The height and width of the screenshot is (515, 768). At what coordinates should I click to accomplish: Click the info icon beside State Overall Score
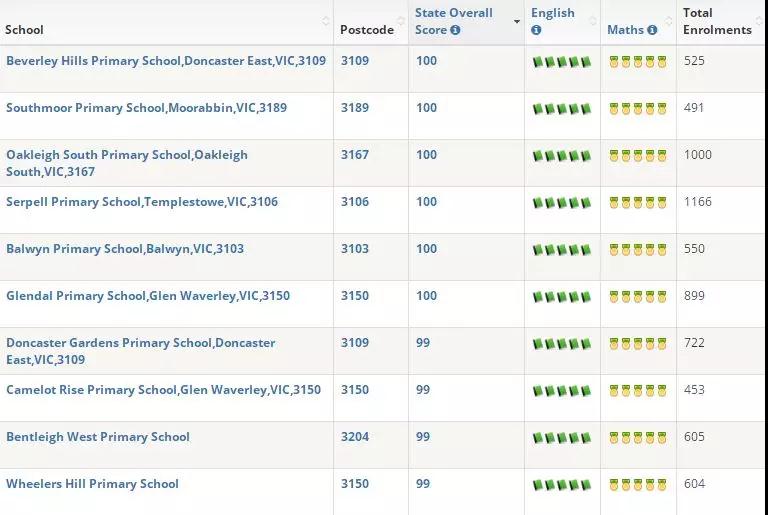pyautogui.click(x=455, y=30)
